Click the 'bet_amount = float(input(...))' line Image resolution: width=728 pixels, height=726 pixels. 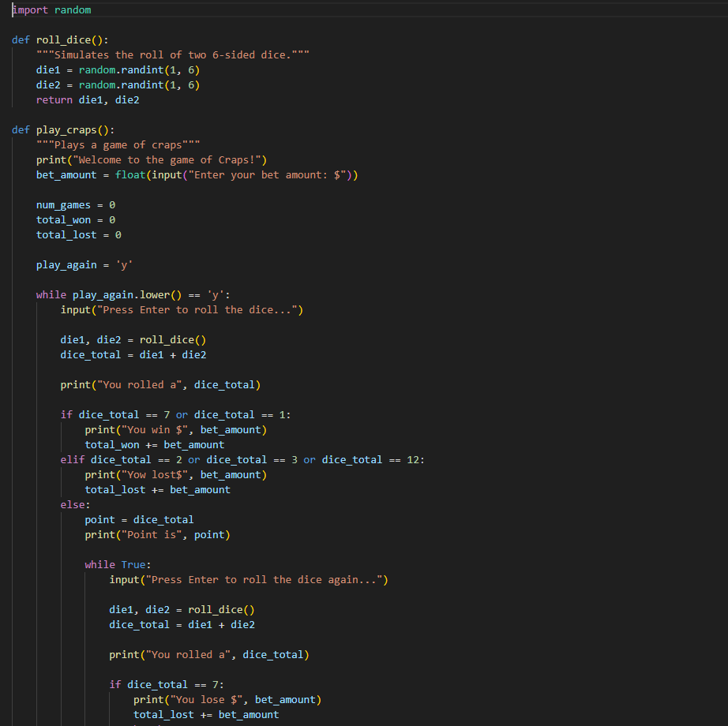coord(197,175)
